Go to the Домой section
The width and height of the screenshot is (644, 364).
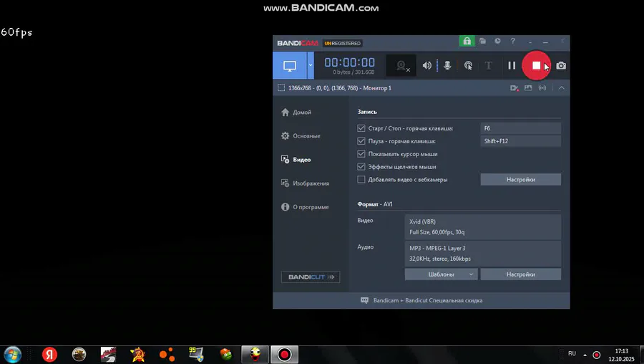296,112
